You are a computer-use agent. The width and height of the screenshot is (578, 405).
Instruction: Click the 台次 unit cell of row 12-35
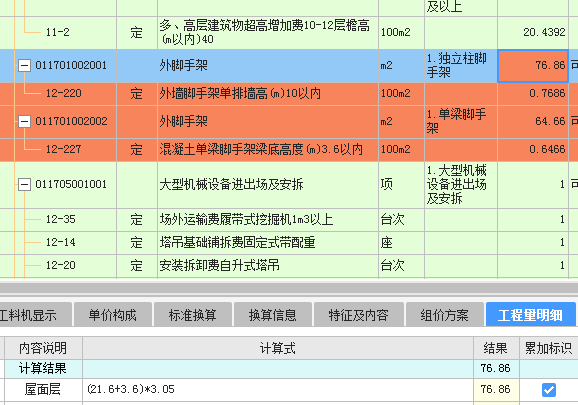(x=401, y=220)
